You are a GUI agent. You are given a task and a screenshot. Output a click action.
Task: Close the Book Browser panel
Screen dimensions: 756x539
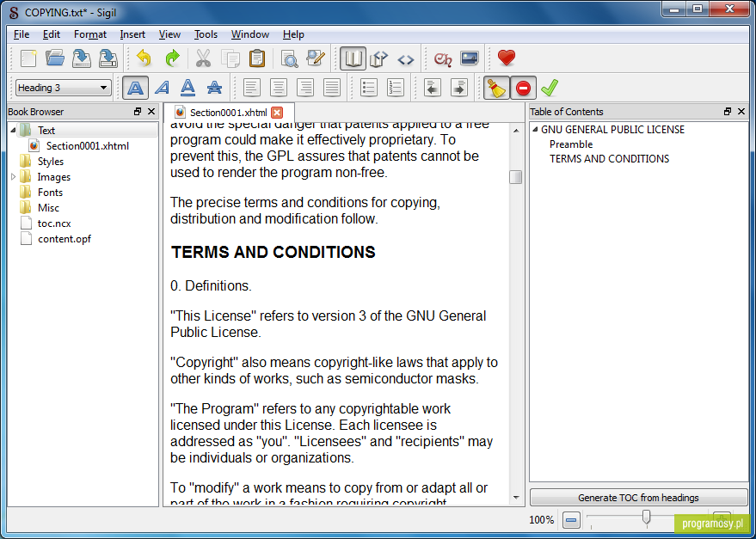click(x=151, y=112)
